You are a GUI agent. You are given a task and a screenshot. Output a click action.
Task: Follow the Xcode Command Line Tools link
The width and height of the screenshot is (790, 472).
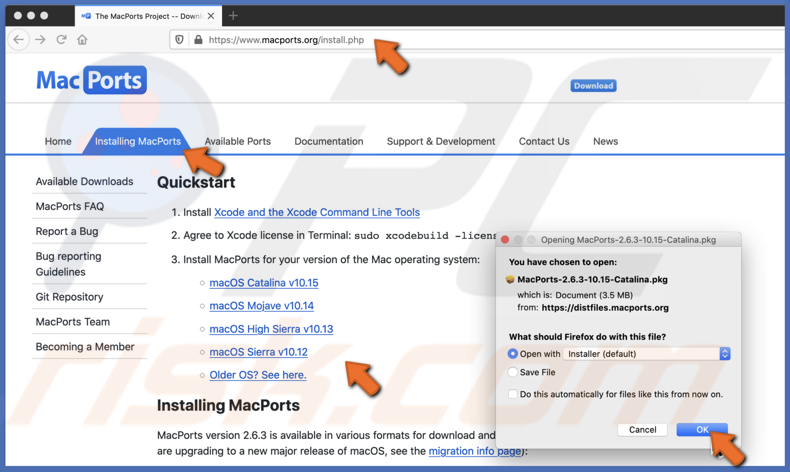pos(317,213)
